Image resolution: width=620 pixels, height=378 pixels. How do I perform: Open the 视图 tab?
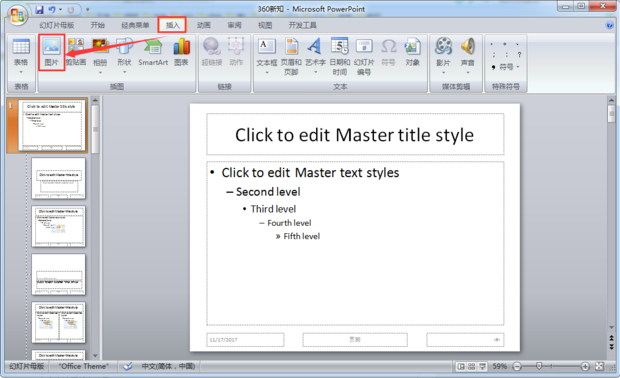click(265, 25)
